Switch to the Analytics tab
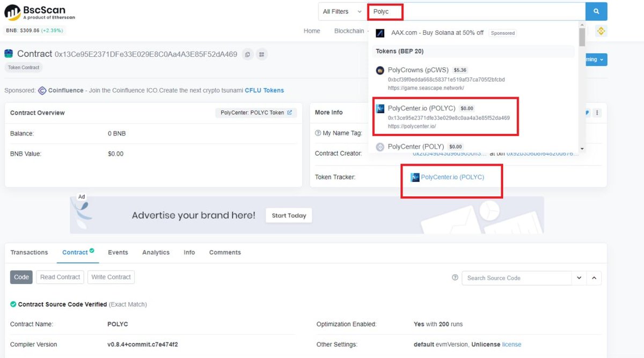This screenshot has width=644, height=358. point(156,252)
